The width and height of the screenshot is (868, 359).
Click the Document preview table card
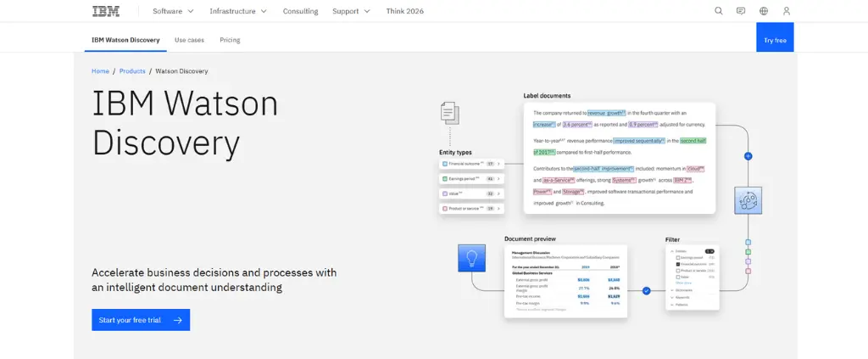pyautogui.click(x=565, y=282)
